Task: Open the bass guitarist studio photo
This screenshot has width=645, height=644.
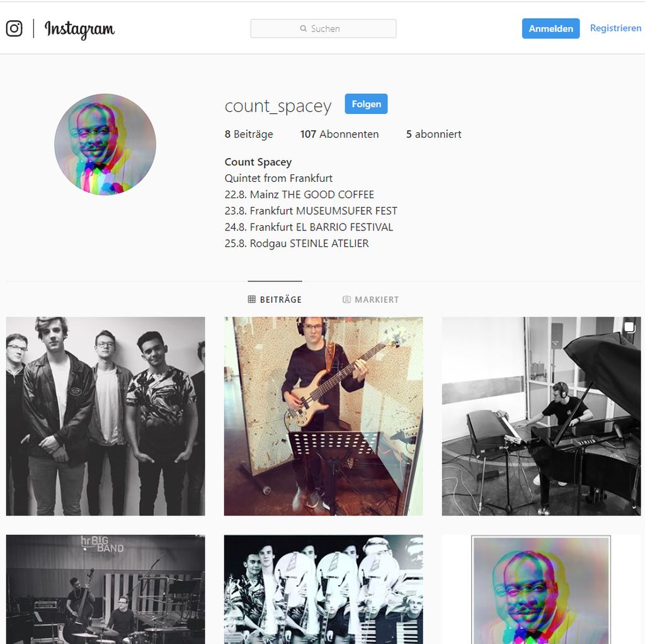Action: point(323,415)
